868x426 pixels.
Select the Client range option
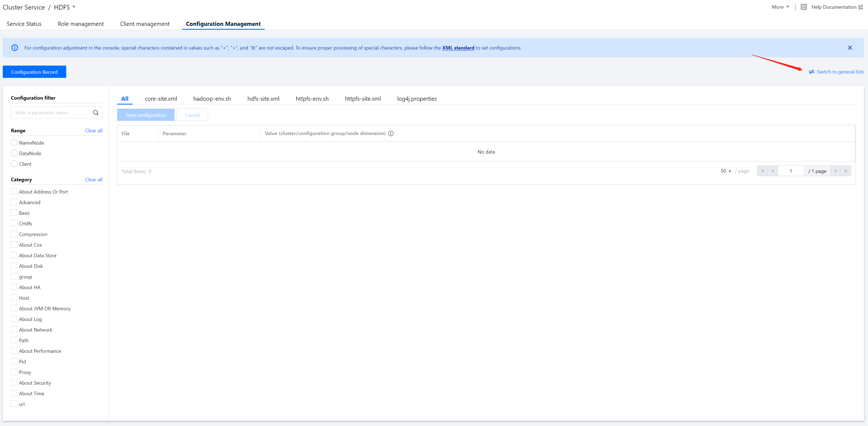(x=14, y=164)
